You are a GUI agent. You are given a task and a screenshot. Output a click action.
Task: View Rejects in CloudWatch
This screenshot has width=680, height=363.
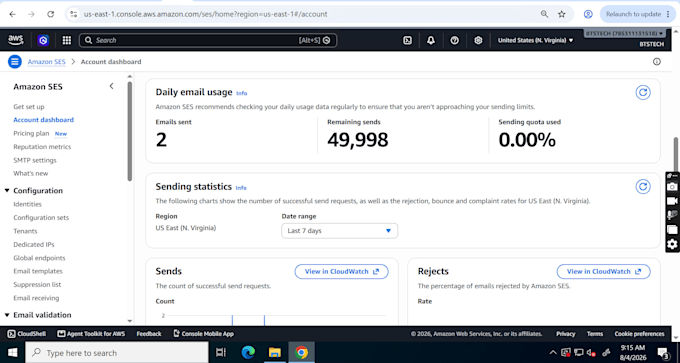(603, 271)
